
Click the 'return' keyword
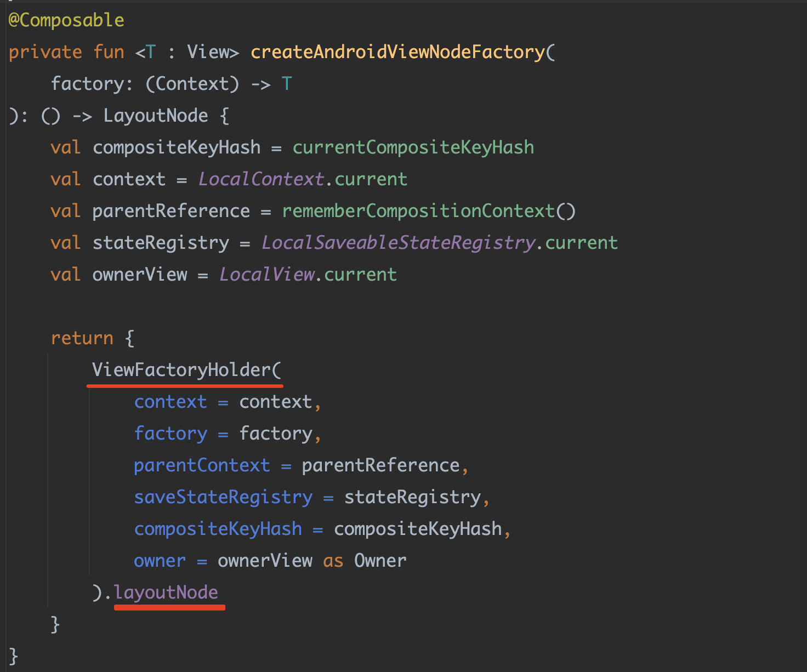point(82,338)
